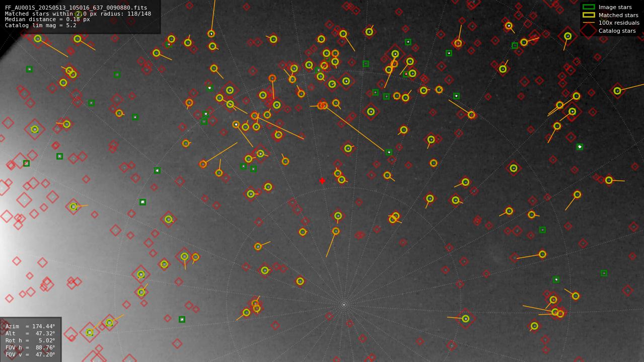This screenshot has height=362, width=644.
Task: Click the red cross at image center
Action: 322,181
